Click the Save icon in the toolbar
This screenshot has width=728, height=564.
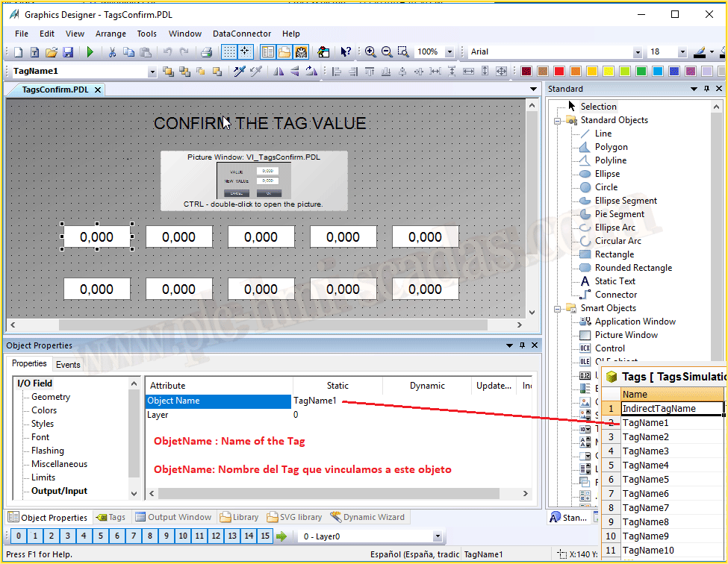tap(68, 52)
